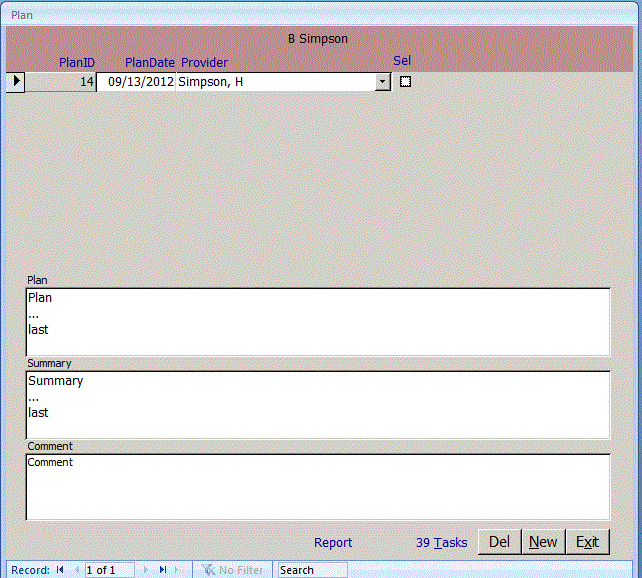The height and width of the screenshot is (578, 642).
Task: Go to previous record navigation arrow
Action: 77,569
